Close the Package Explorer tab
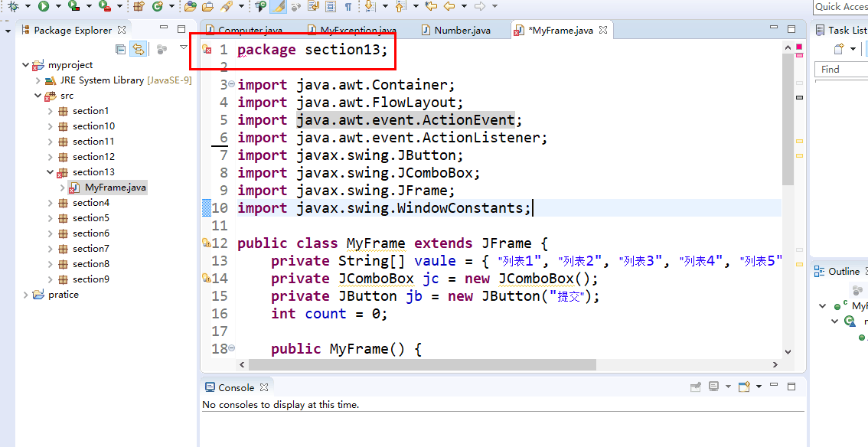The height and width of the screenshot is (447, 868). (x=122, y=29)
